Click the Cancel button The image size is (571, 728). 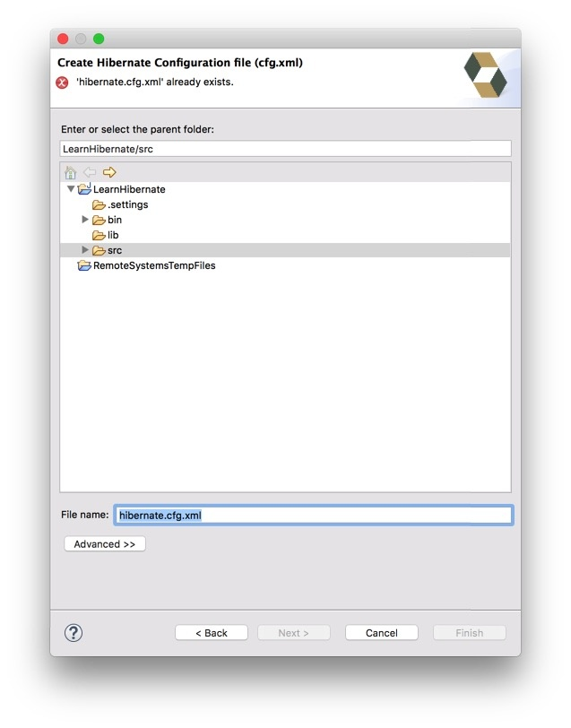[x=382, y=633]
